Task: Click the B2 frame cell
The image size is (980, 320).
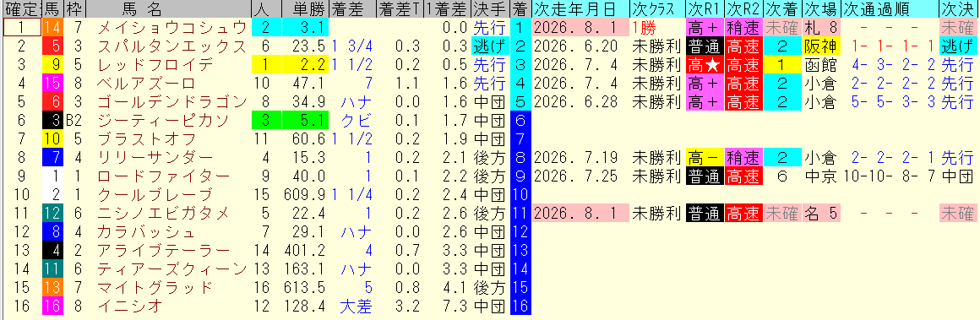Action: 73,120
